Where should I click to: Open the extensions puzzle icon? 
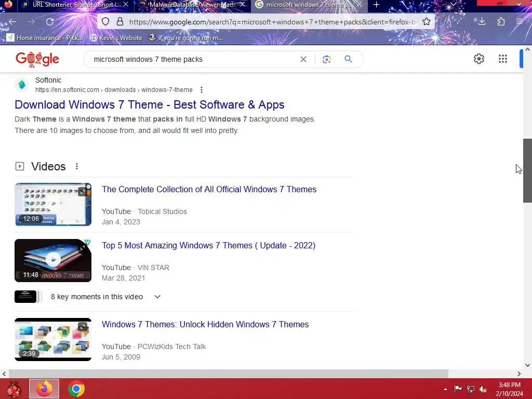pos(501,22)
